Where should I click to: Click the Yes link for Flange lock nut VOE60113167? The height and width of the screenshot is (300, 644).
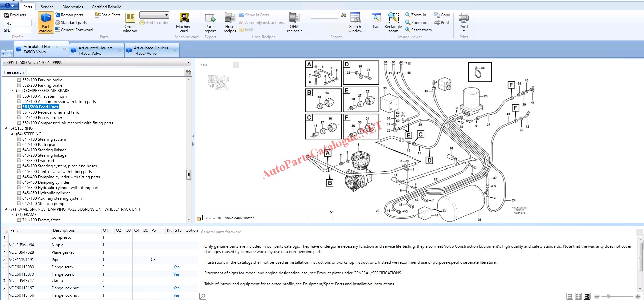pos(176,288)
